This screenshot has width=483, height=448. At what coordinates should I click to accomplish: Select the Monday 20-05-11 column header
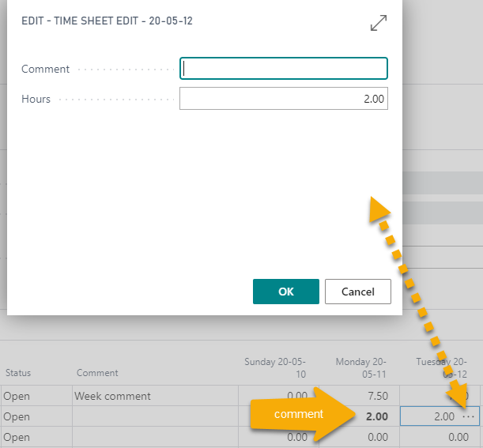(362, 367)
